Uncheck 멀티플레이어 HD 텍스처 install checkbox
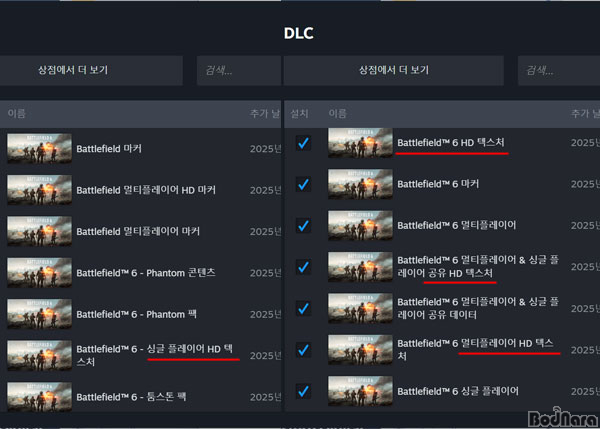 303,350
